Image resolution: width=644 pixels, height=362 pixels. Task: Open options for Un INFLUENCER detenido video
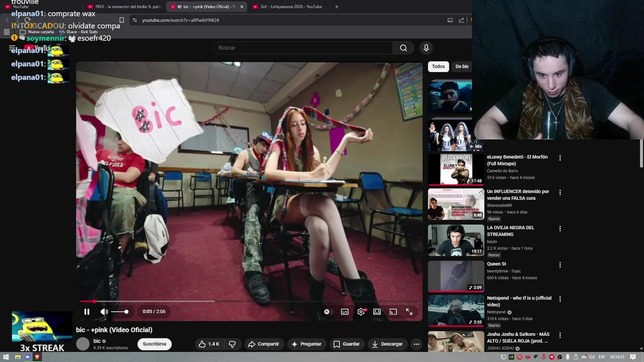pos(559,192)
